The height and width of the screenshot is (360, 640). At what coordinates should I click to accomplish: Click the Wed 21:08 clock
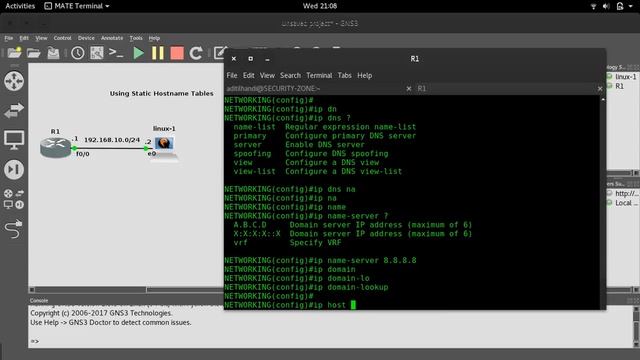(320, 6)
